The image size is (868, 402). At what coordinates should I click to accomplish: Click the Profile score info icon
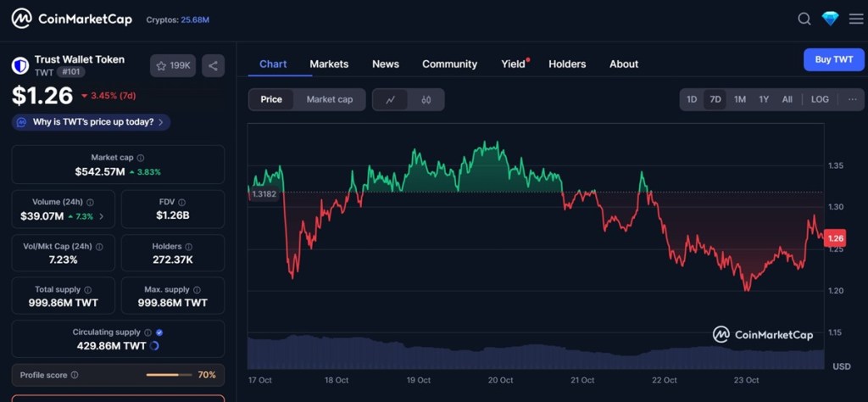coord(75,375)
